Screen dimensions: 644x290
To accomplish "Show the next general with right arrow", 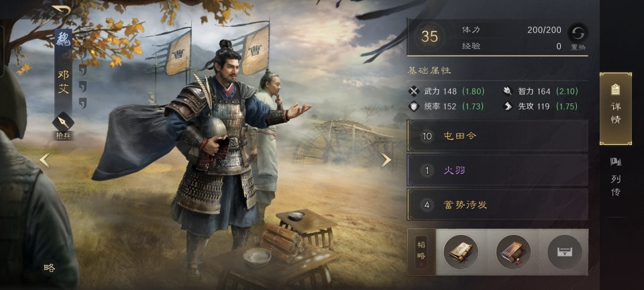I will [386, 160].
